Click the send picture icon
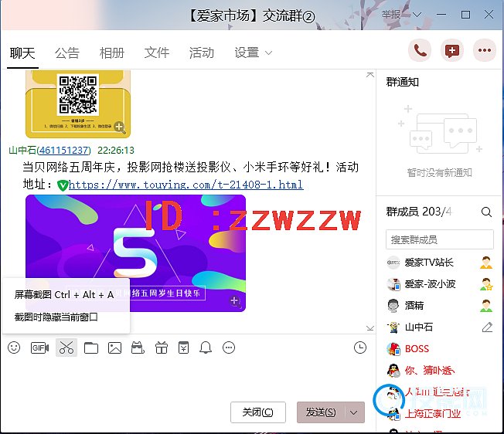Screen dimensions: 504x434 [114, 348]
